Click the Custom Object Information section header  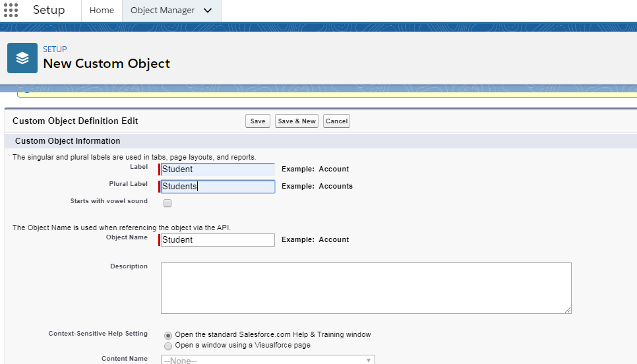tap(67, 141)
